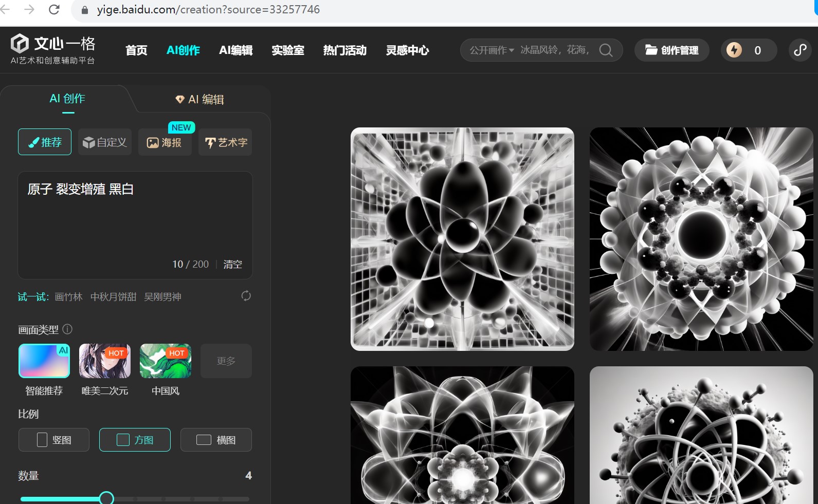
Task: Click the 数量 slider handle
Action: point(106,498)
